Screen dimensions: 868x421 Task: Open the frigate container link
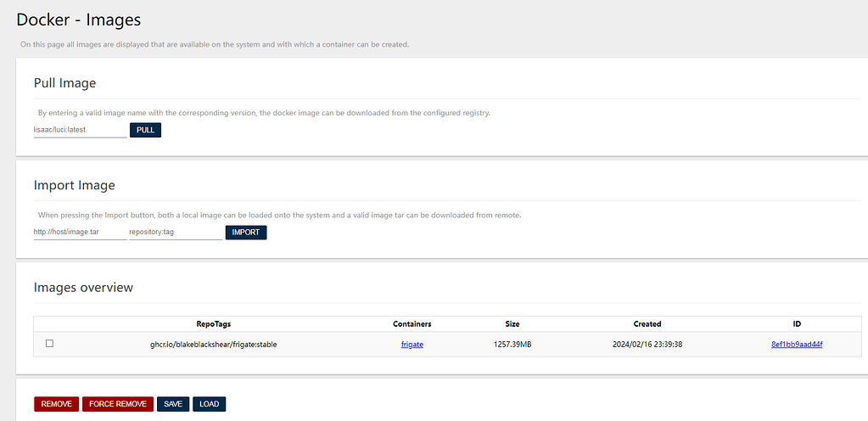pos(412,345)
